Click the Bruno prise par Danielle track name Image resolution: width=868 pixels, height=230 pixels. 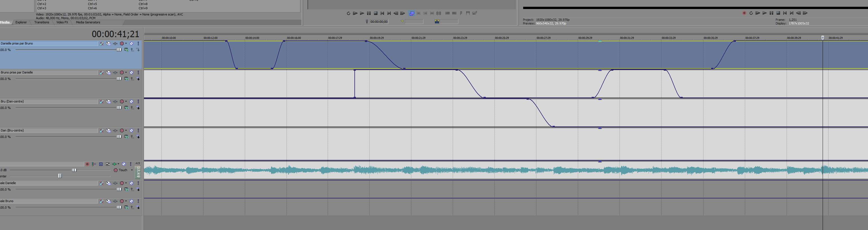tap(17, 72)
